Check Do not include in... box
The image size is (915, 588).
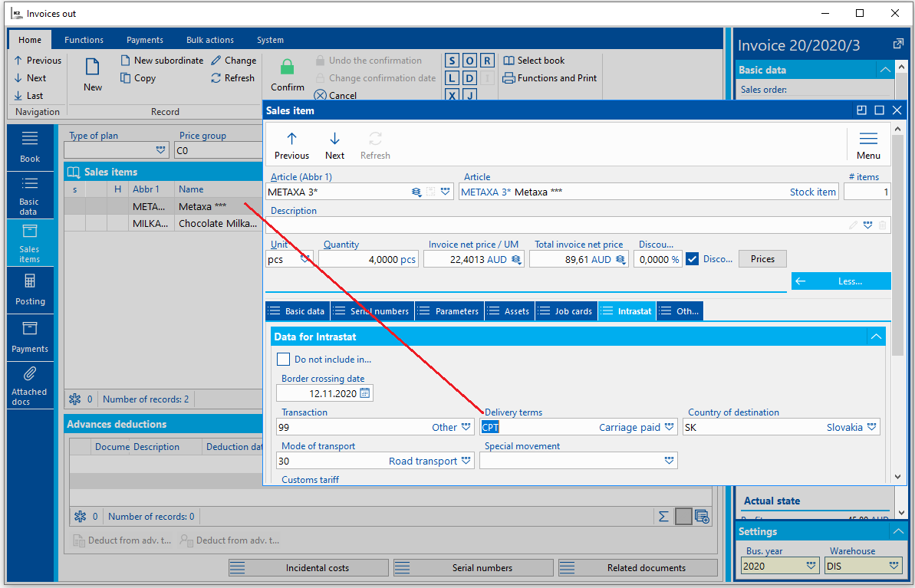coord(283,360)
